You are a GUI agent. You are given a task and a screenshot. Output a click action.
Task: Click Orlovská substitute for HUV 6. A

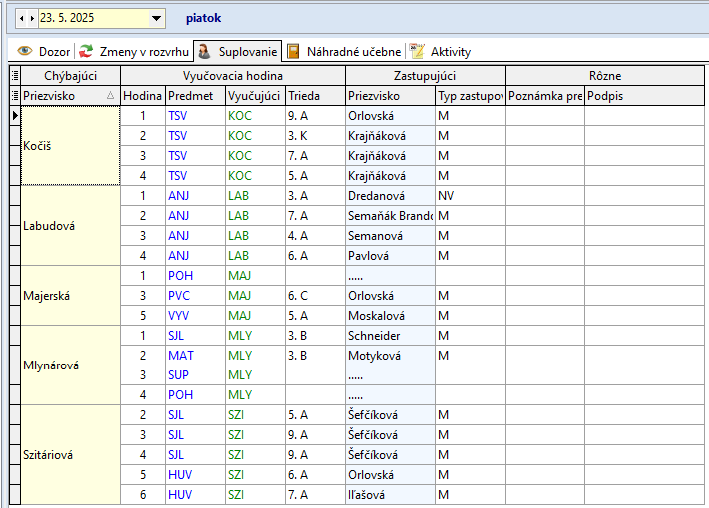pos(390,475)
